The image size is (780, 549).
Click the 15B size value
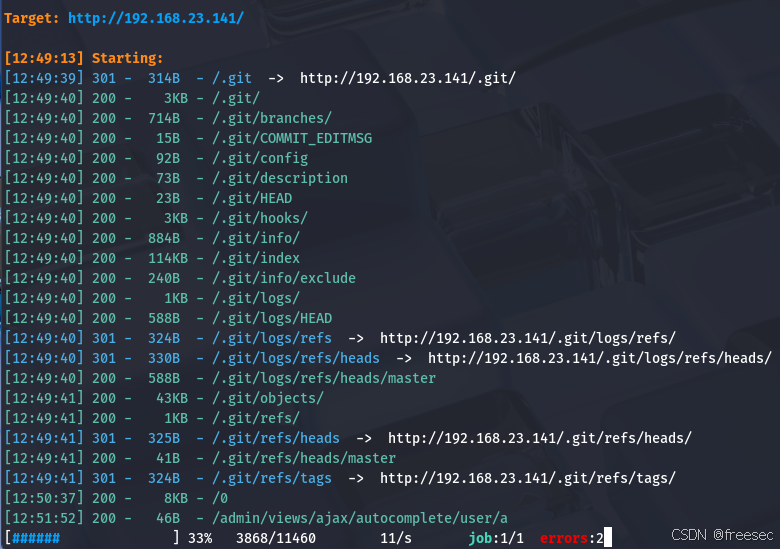click(168, 138)
